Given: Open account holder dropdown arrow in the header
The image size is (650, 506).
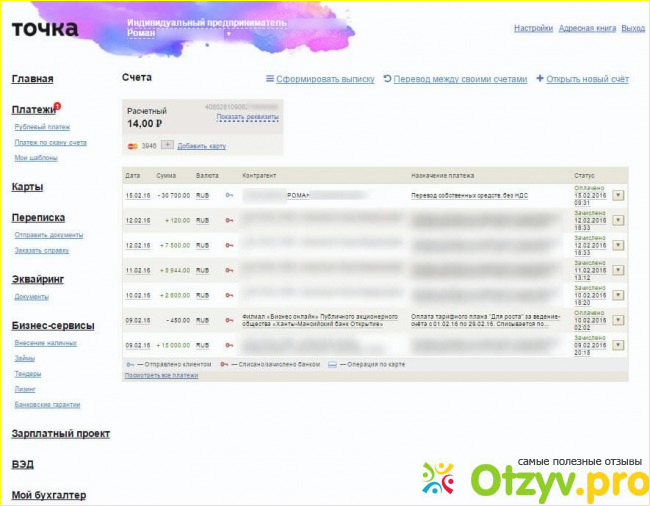Looking at the screenshot, I should coord(228,33).
